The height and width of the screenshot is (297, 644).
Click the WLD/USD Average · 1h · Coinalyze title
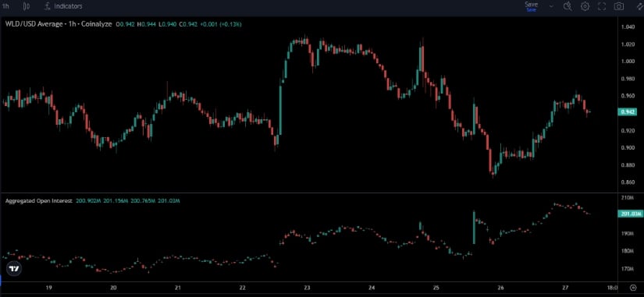pos(59,24)
